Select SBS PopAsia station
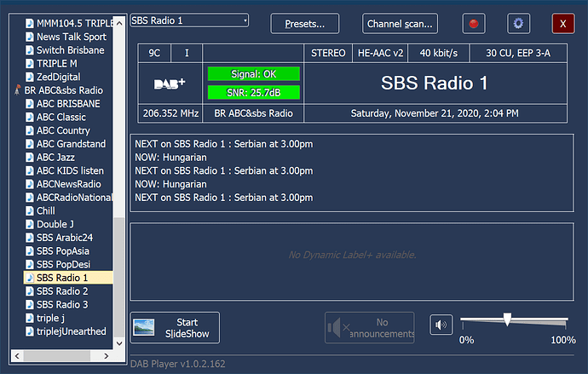Viewport: 588px width, 374px height. (62, 251)
